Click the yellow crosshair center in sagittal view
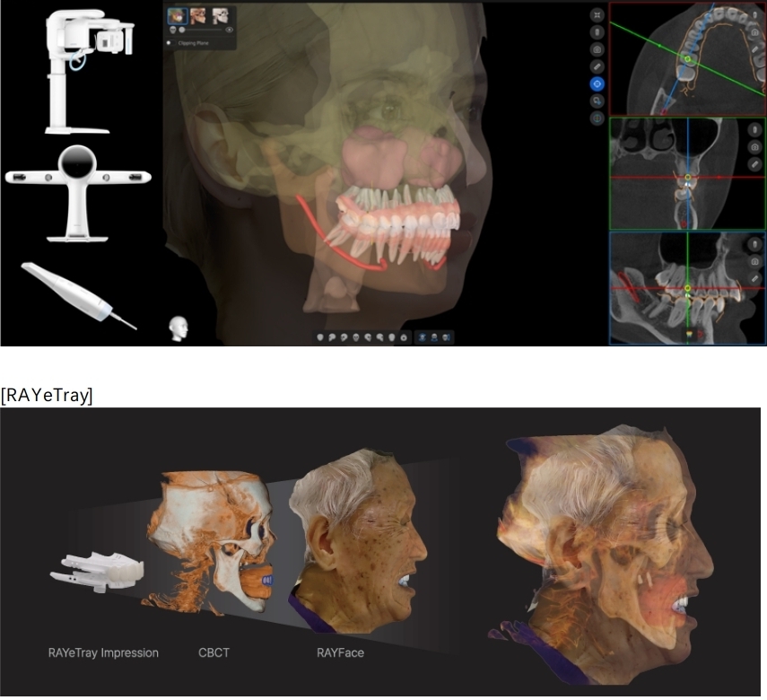The height and width of the screenshot is (700, 767). pyautogui.click(x=687, y=288)
